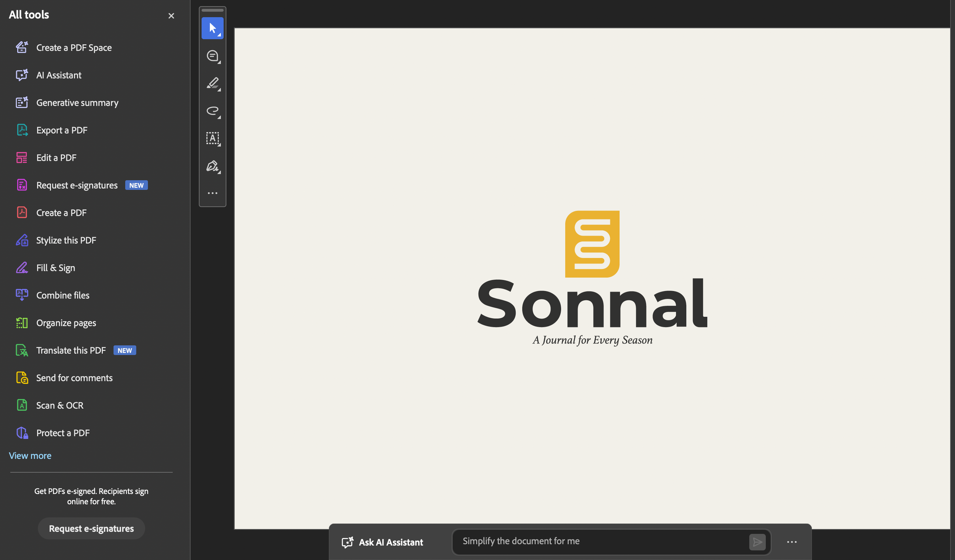Open the AI Assistant tool

click(x=58, y=75)
